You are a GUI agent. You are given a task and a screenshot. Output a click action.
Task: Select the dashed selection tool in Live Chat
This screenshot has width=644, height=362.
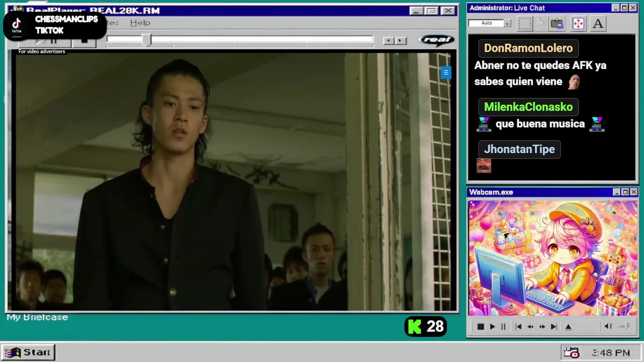524,23
